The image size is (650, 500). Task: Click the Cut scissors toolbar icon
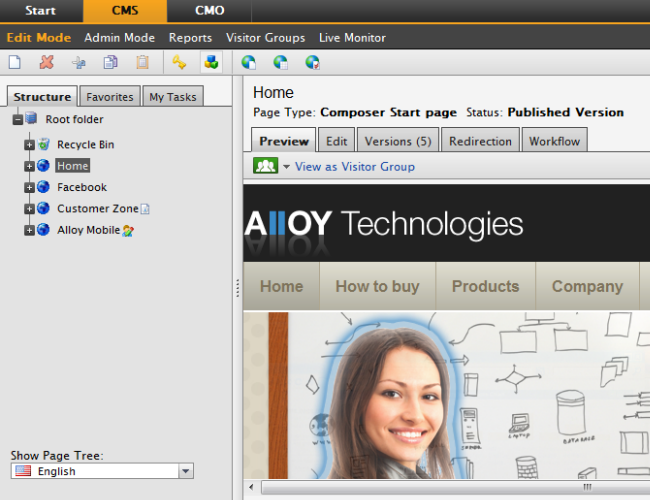(x=78, y=62)
